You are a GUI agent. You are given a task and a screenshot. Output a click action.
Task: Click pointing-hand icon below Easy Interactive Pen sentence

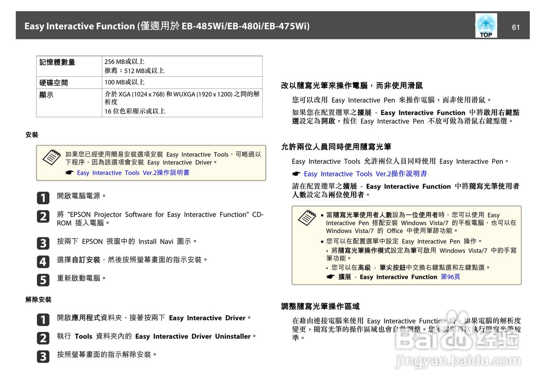[x=296, y=174]
